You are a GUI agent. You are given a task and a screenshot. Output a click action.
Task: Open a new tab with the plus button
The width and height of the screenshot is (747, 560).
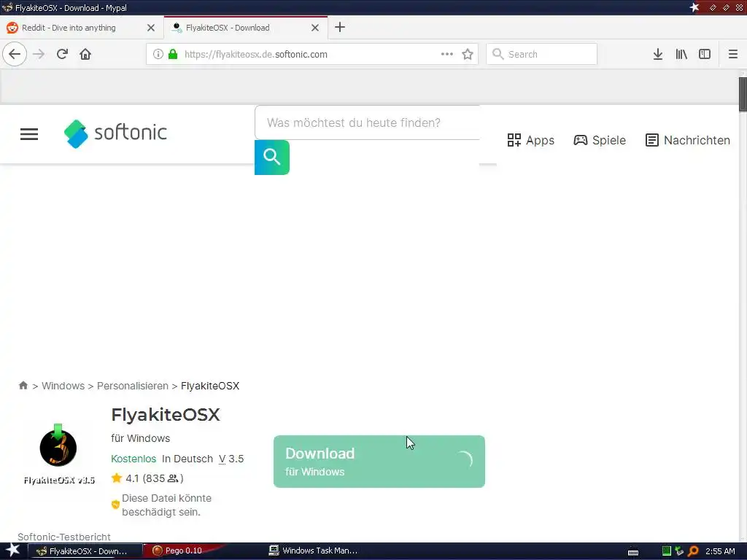[340, 27]
